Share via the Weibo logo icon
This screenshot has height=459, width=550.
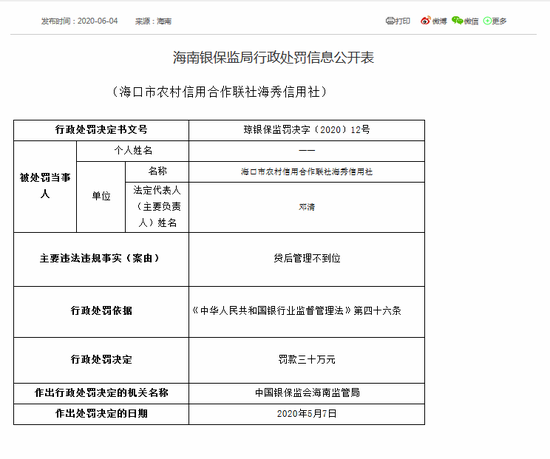click(425, 21)
